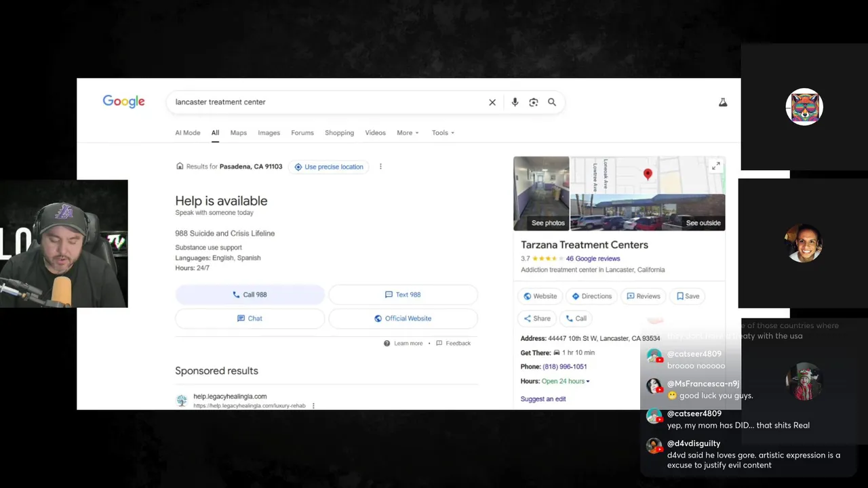Click the Feedback link

coord(458,344)
